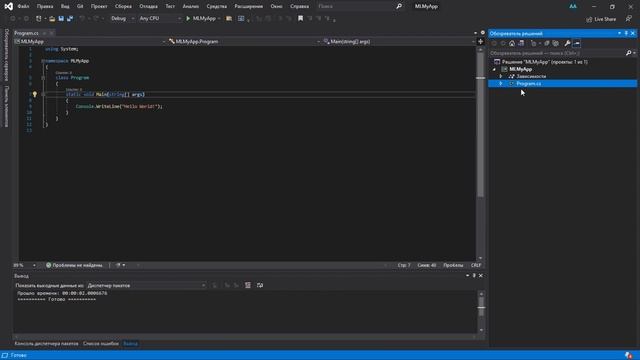The width and height of the screenshot is (640, 360).
Task: Open the Git menu
Action: click(80, 6)
